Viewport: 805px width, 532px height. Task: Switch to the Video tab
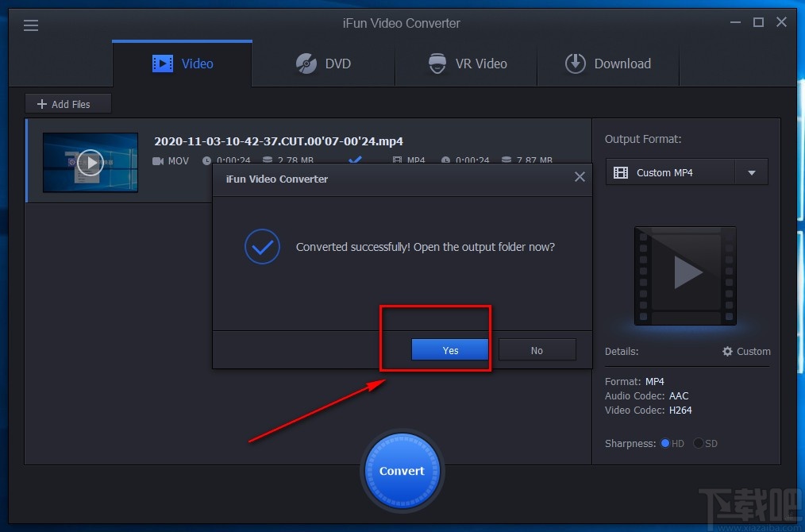pos(183,64)
